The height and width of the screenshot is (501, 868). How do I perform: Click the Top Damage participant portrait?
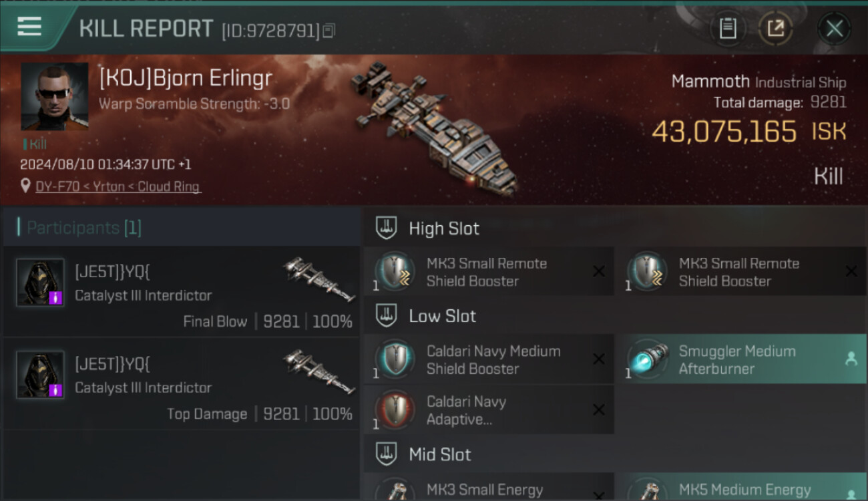coord(40,375)
